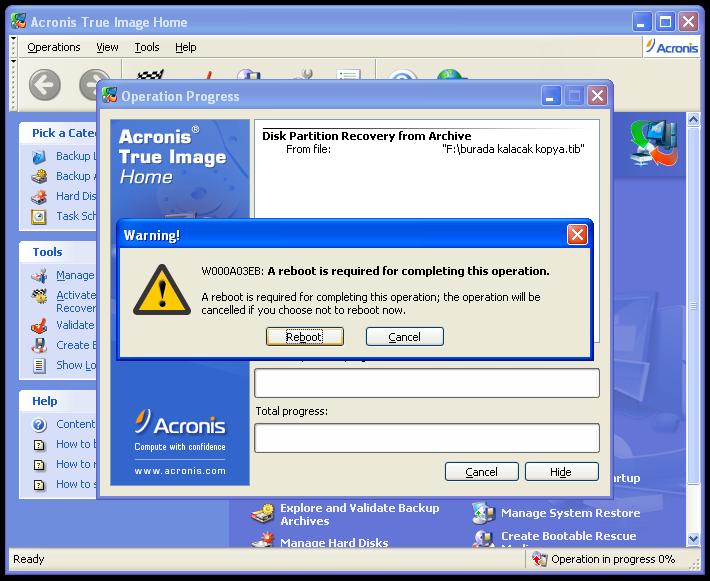710x581 pixels.
Task: Click the first How to help icon
Action: click(39, 445)
